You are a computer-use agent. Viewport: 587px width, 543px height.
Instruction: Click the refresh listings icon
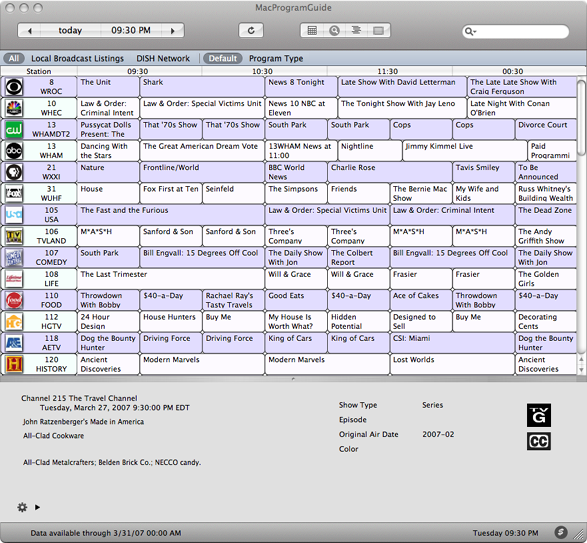pos(251,30)
